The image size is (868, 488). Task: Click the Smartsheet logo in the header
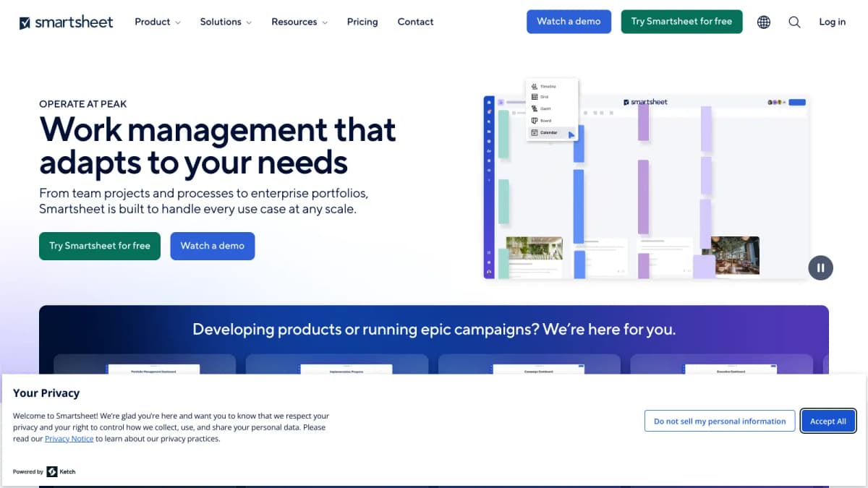pyautogui.click(x=66, y=22)
